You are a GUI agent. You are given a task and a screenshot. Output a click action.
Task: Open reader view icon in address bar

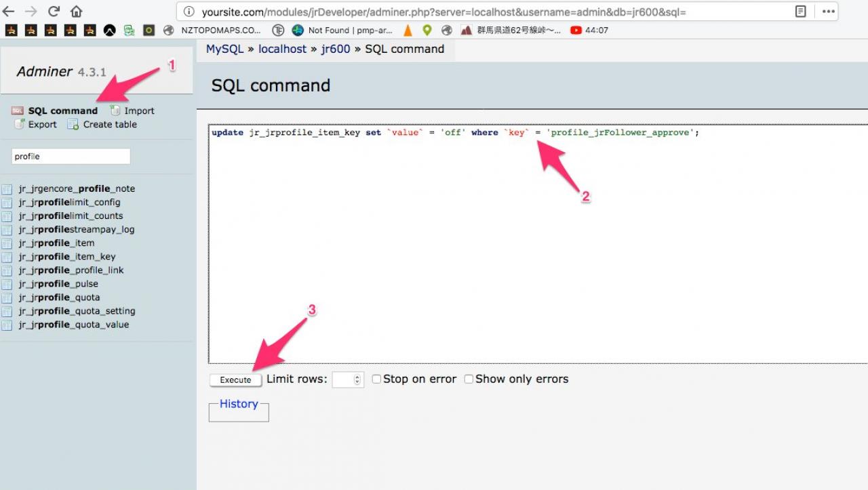800,12
